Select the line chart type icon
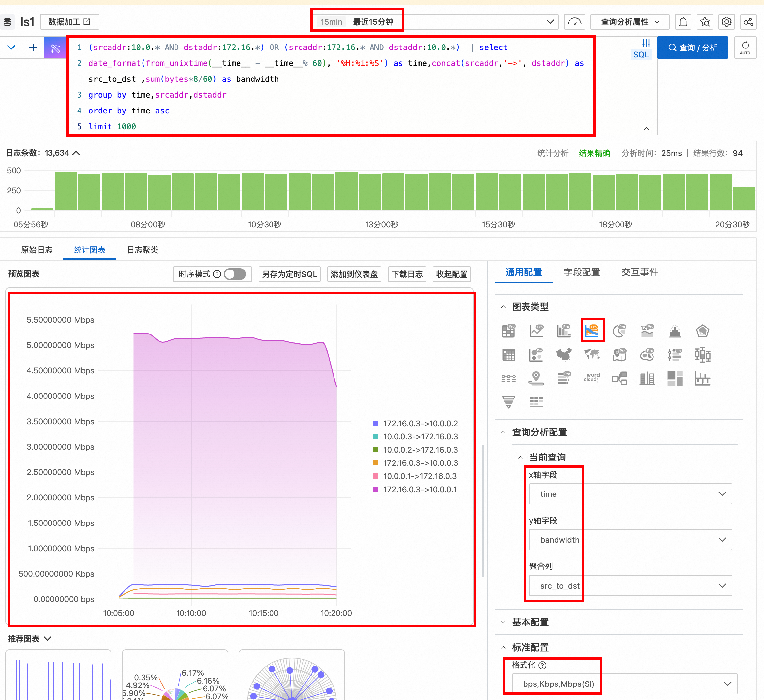Viewport: 764px width, 700px height. 536,331
